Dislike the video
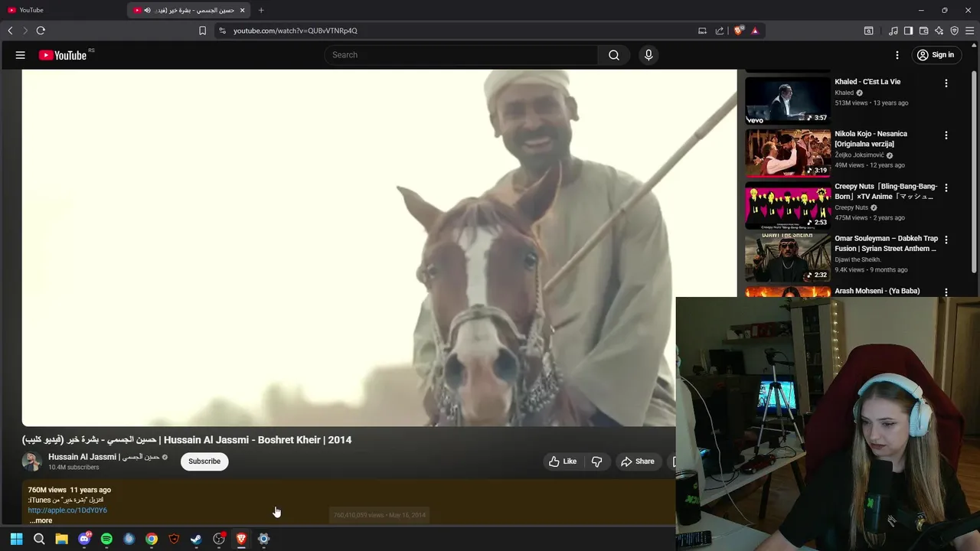This screenshot has height=551, width=980. pyautogui.click(x=596, y=461)
